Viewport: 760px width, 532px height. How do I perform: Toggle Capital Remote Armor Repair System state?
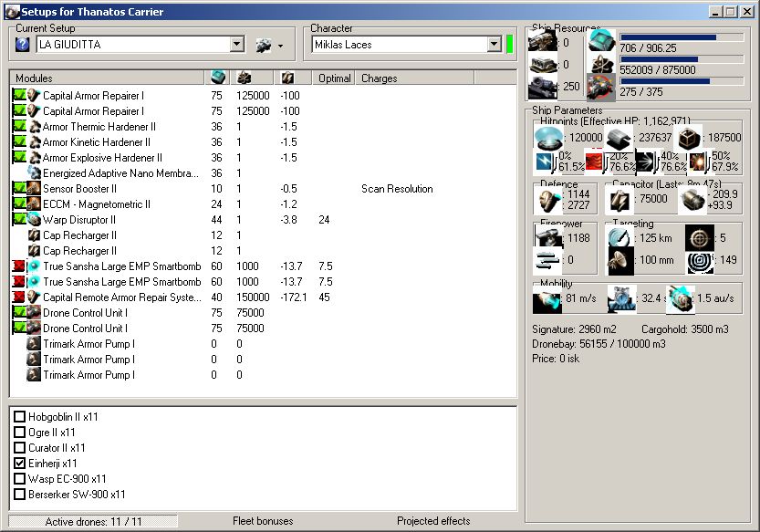19,297
